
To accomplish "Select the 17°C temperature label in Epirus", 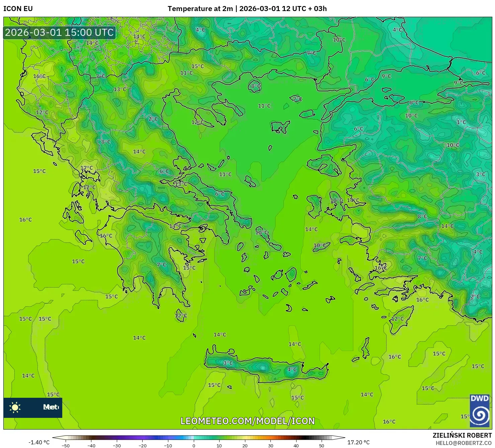I will [87, 167].
